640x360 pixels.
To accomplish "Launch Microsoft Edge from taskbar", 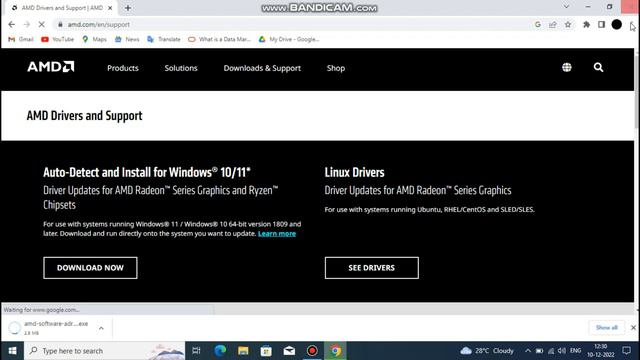I will 220,351.
